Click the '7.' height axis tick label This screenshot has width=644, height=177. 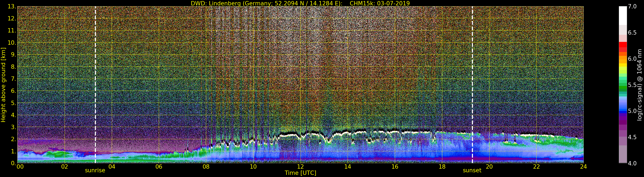tap(14, 79)
